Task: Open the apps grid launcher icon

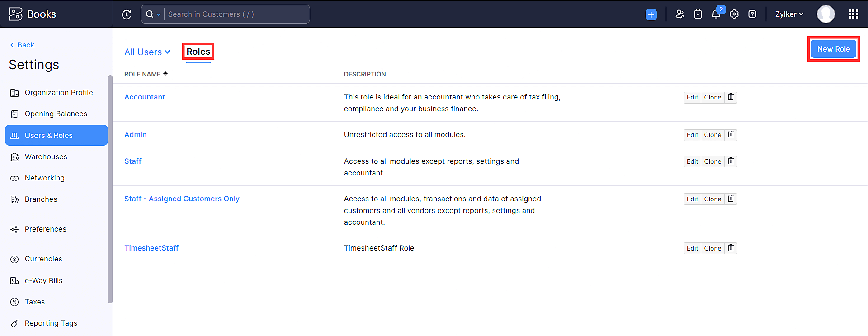Action: (853, 14)
